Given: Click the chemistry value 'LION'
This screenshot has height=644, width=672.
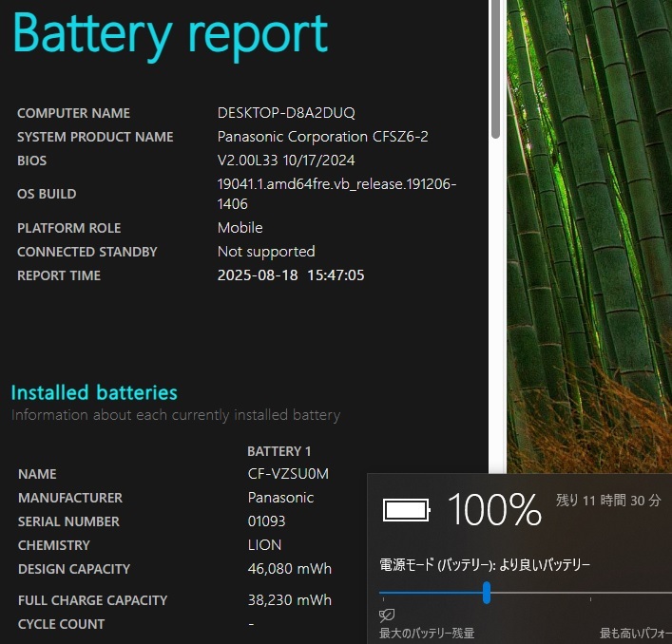Looking at the screenshot, I should pos(264,545).
